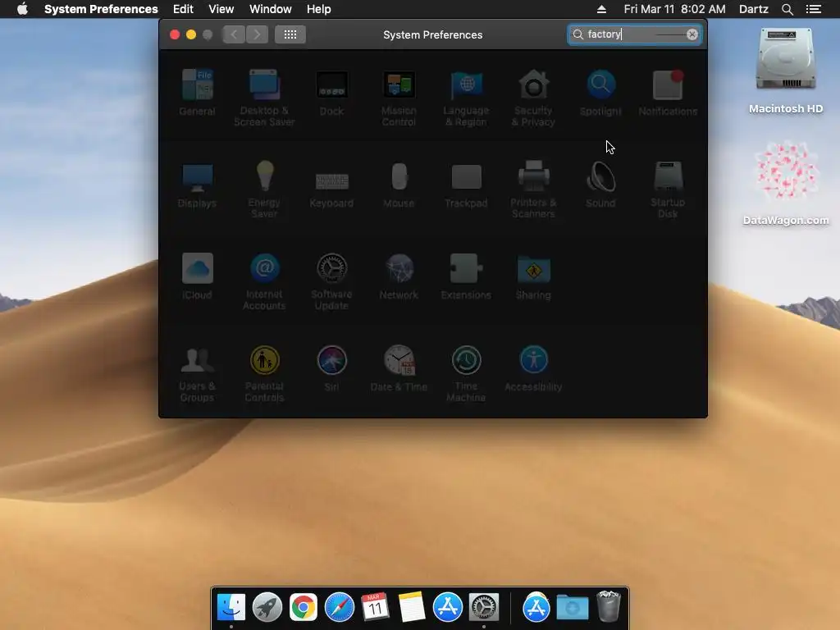Open the Sharing preferences pane
Screen dimensions: 840x630
533,276
